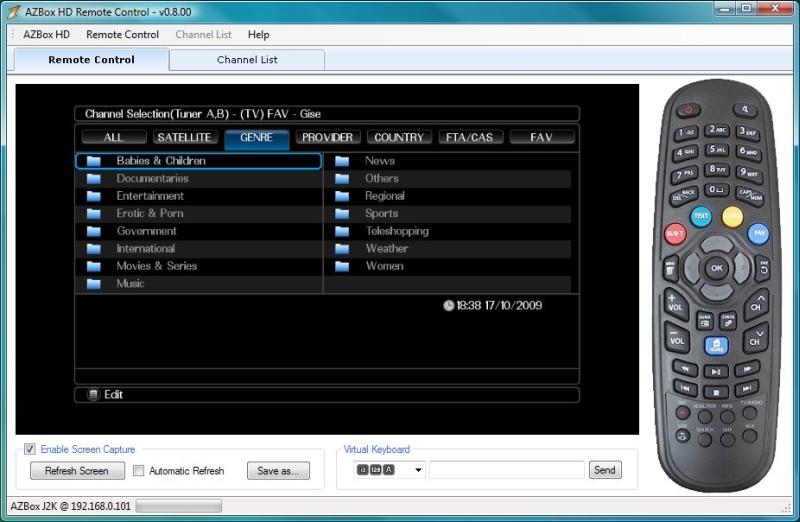
Task: Toggle the Enable Screen Capture checkbox
Action: point(30,449)
